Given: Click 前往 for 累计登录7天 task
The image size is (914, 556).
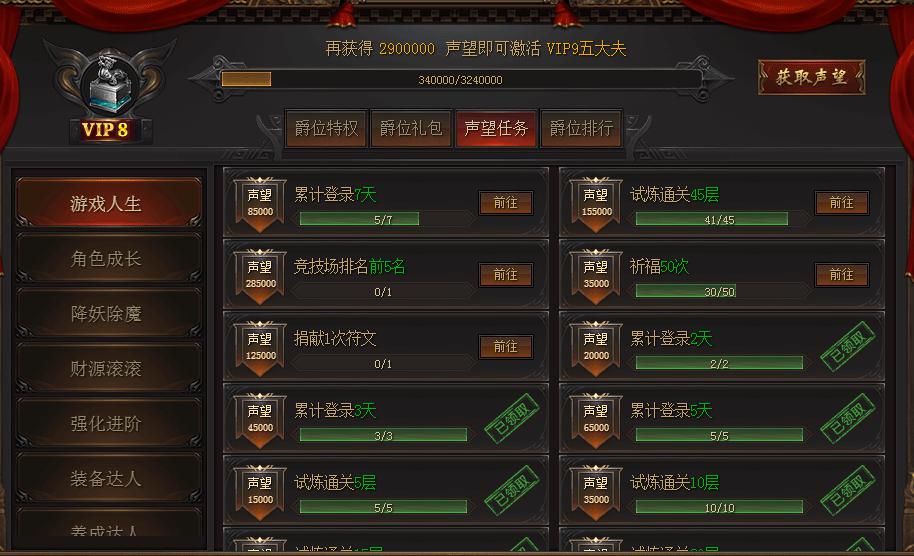Looking at the screenshot, I should click(505, 203).
